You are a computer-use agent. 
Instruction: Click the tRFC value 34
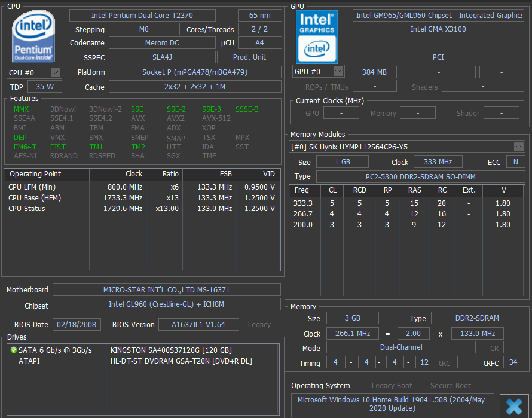tap(513, 362)
